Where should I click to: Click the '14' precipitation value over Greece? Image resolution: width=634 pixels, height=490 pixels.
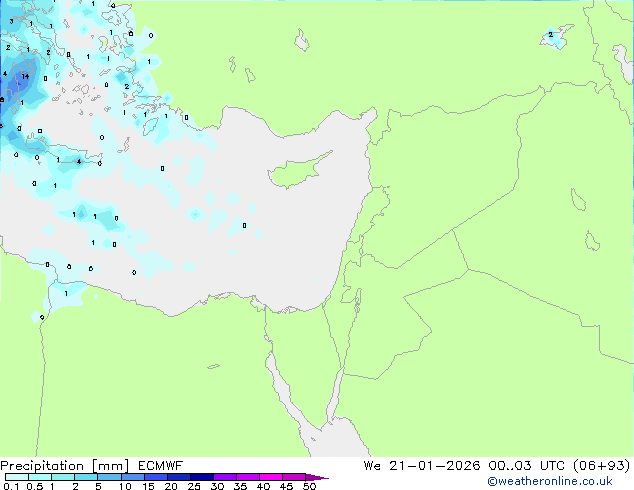[x=25, y=76]
